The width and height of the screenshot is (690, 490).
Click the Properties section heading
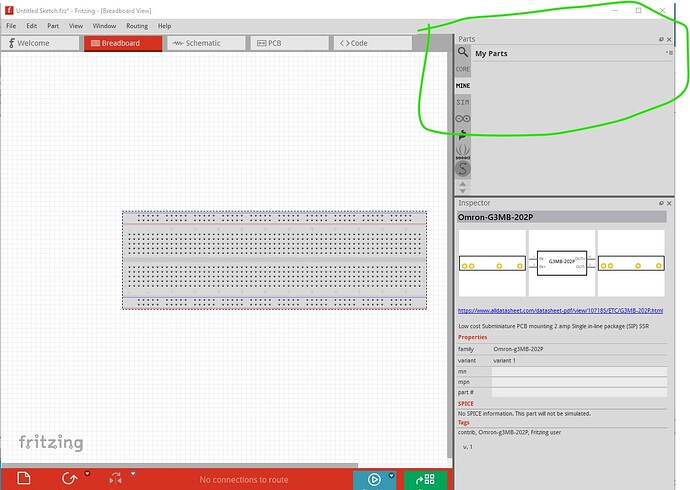pos(472,337)
